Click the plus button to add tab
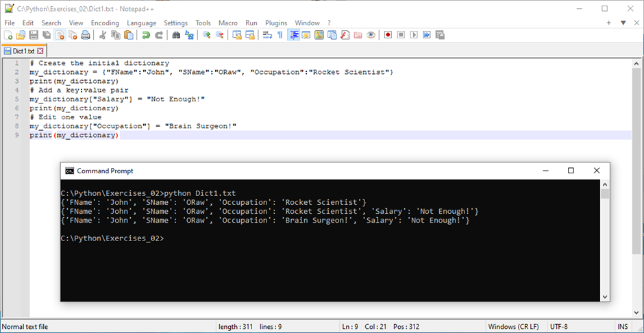The width and height of the screenshot is (644, 333). [x=609, y=23]
